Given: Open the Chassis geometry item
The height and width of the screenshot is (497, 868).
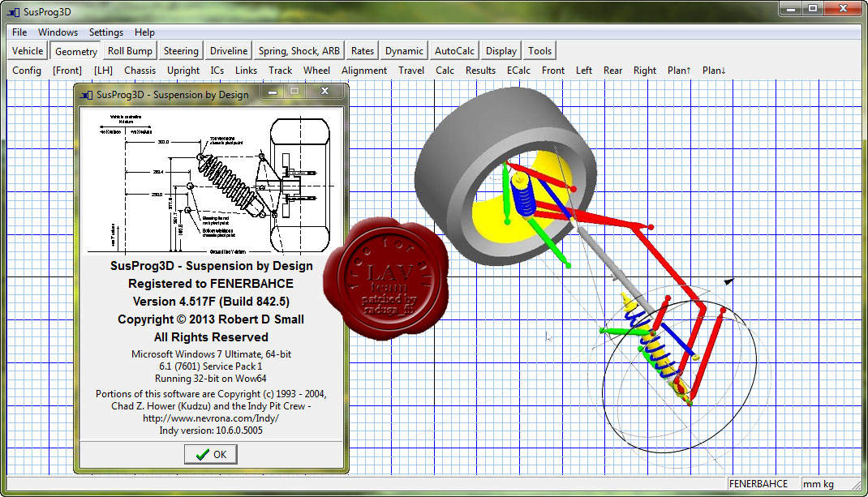Looking at the screenshot, I should click(x=140, y=71).
